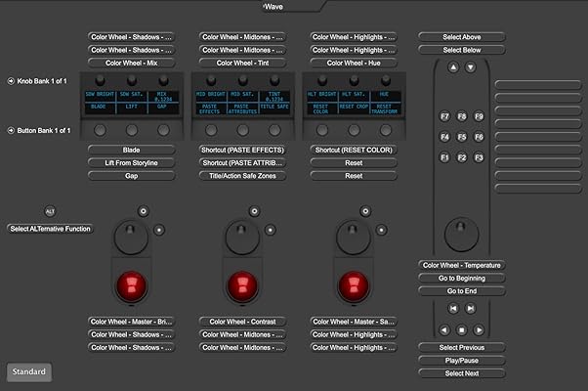Toggle the small button right of middle ring dial
Screen dimensions: 588x391
coord(271,230)
